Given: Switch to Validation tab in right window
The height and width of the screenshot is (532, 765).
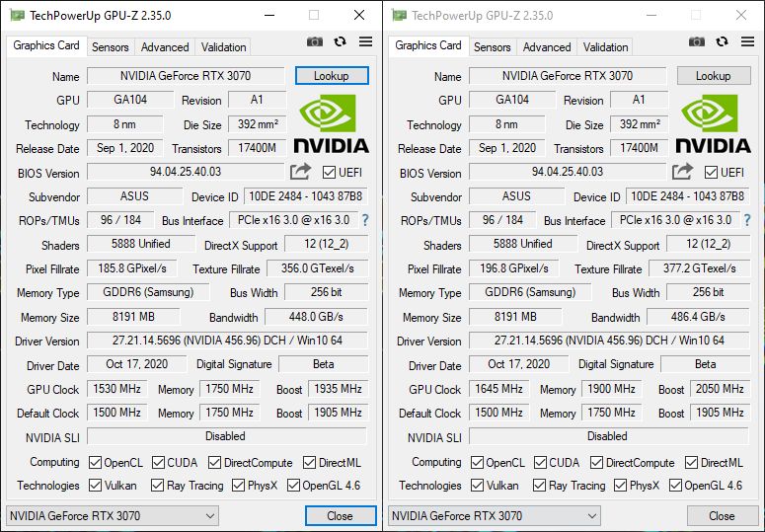Looking at the screenshot, I should pyautogui.click(x=605, y=47).
